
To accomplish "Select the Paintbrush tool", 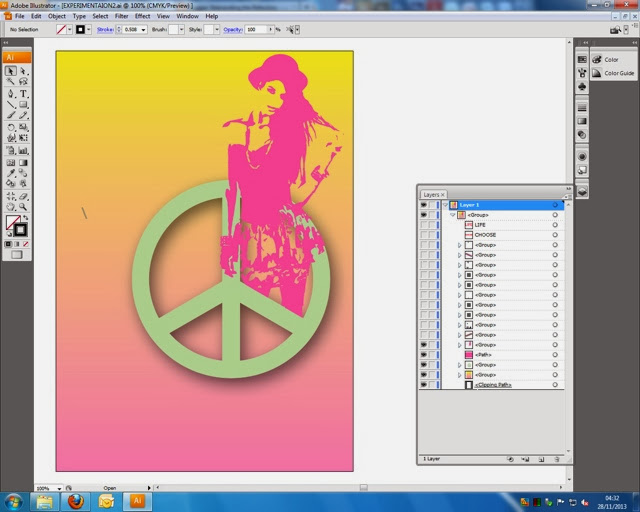I will tap(11, 116).
